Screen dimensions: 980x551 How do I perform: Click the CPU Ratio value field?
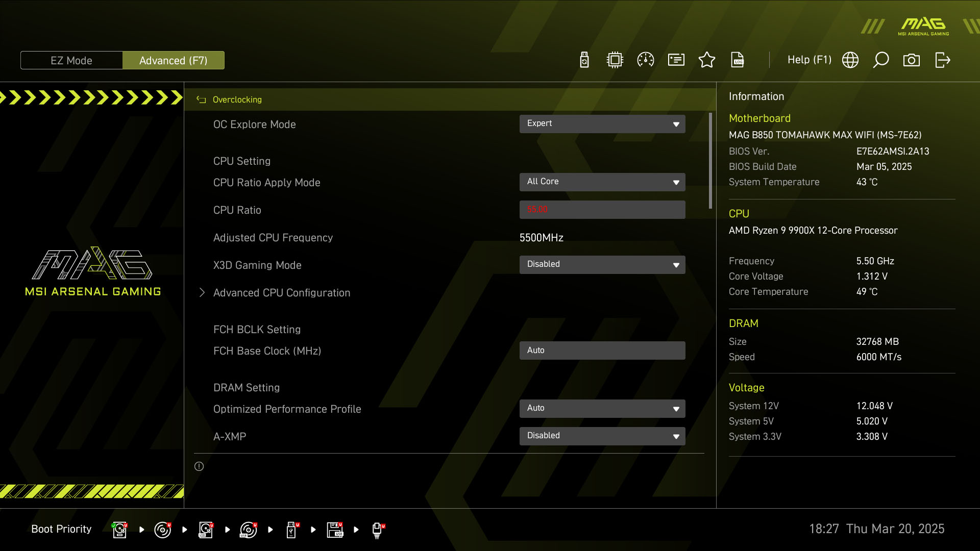(602, 210)
